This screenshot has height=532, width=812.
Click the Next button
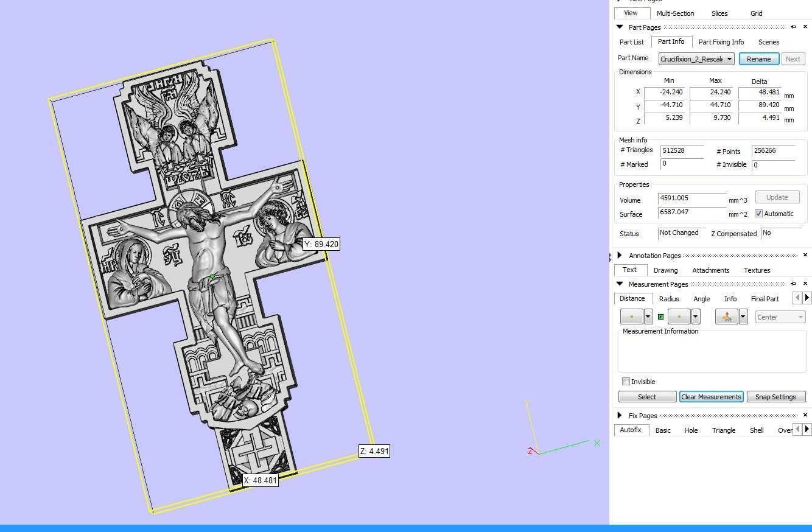(x=793, y=59)
